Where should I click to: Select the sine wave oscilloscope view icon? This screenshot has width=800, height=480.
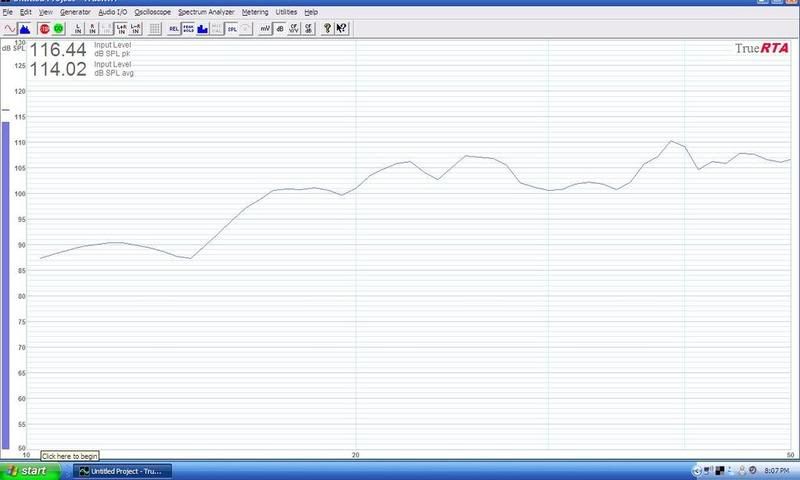click(x=10, y=29)
